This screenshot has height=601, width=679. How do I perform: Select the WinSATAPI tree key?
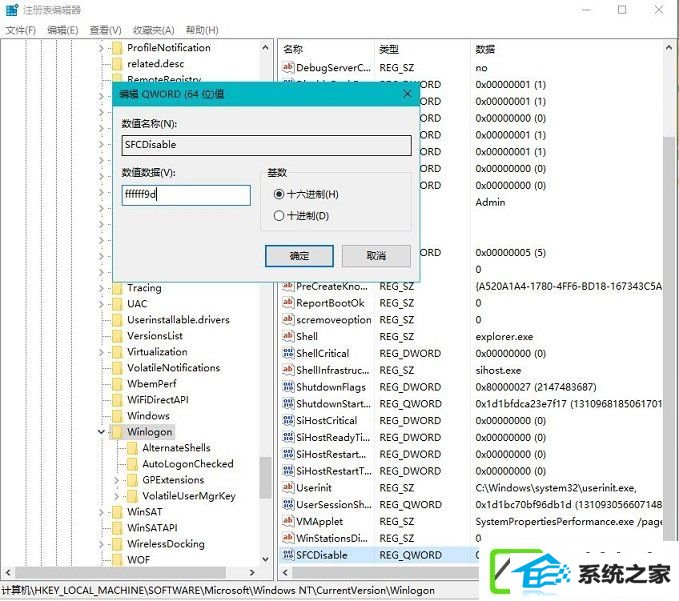tap(152, 528)
